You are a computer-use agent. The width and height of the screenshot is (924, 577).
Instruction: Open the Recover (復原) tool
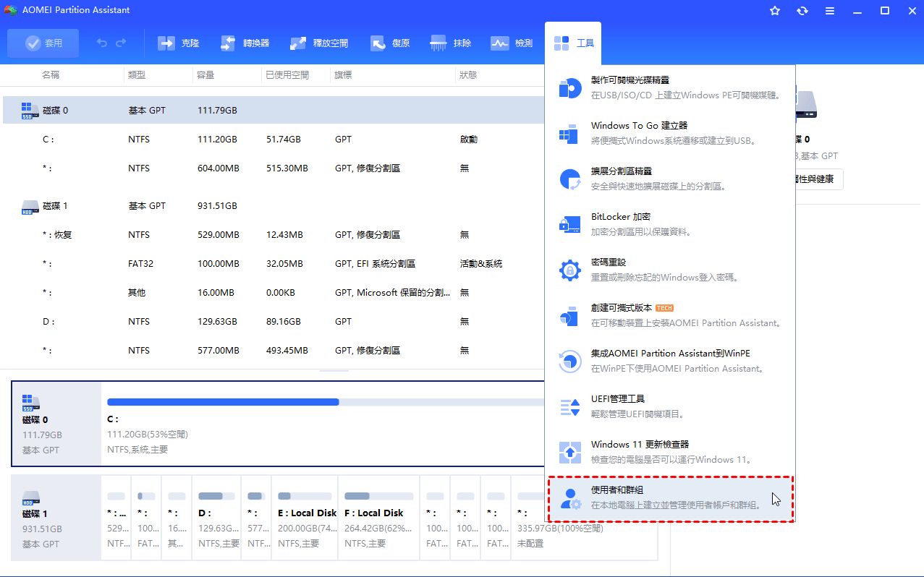click(391, 43)
